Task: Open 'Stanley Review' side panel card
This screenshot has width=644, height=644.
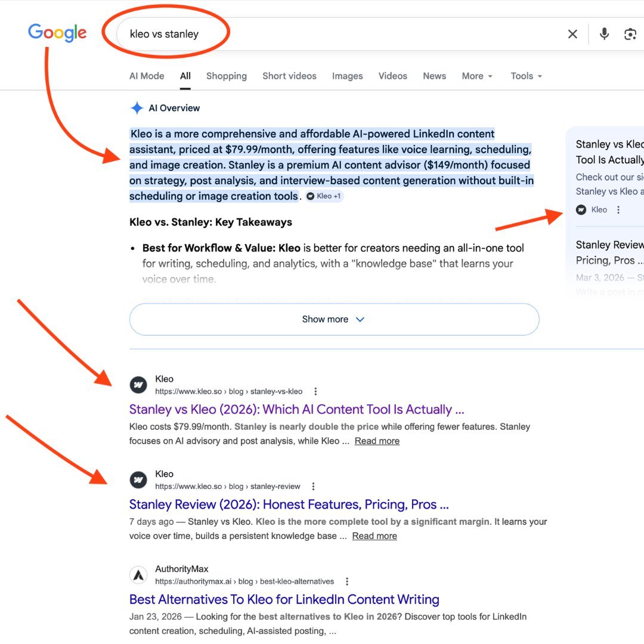Action: click(609, 253)
